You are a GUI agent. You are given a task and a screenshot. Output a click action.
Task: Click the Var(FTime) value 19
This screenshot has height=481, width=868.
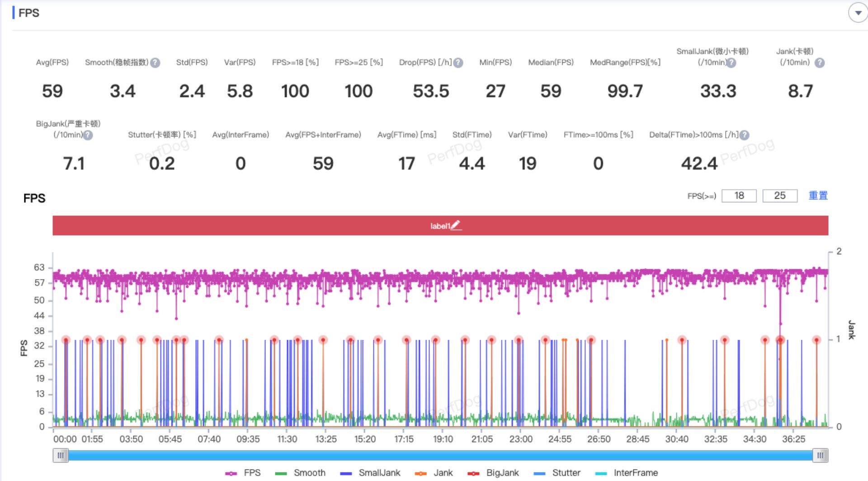tap(528, 163)
